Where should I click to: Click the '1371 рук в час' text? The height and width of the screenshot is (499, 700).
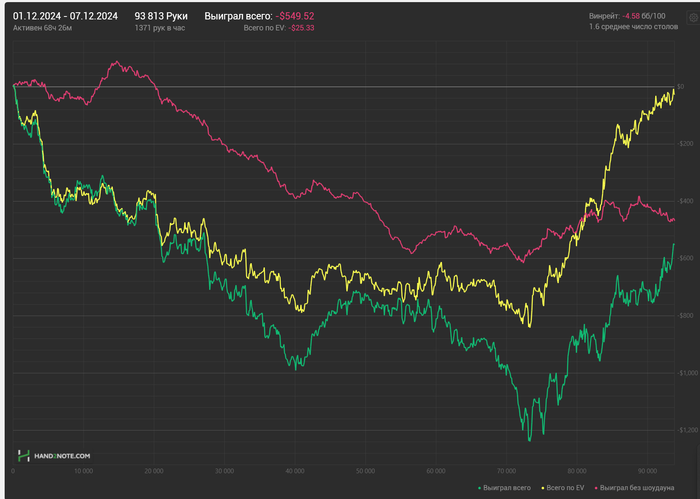tap(160, 28)
